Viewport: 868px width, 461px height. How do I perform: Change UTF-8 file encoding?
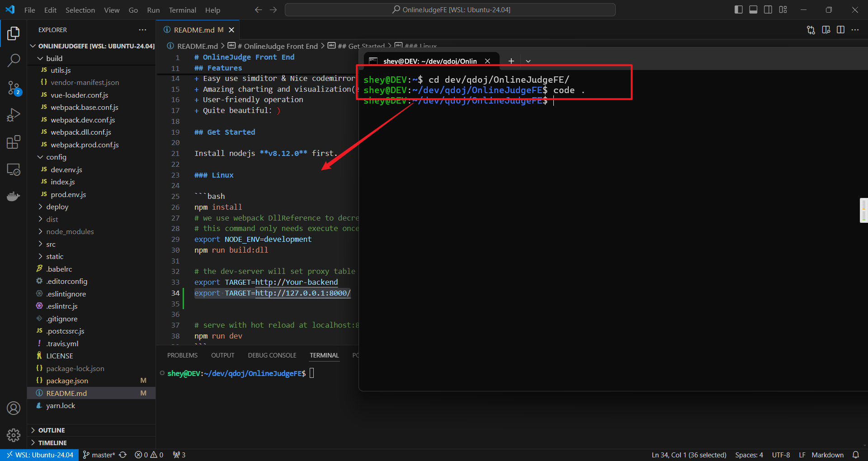781,455
